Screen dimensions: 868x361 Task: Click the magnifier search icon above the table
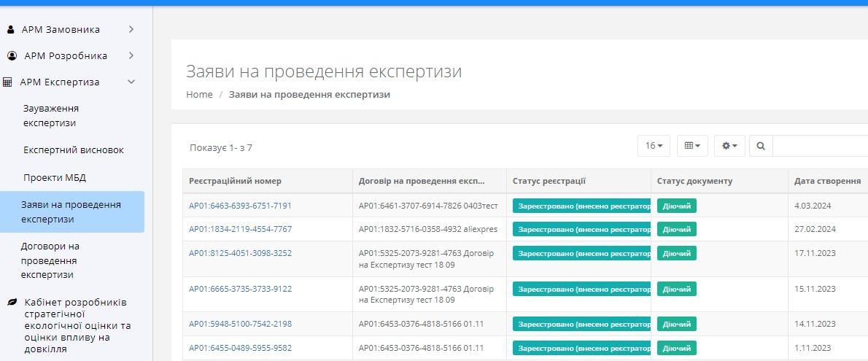pos(761,146)
